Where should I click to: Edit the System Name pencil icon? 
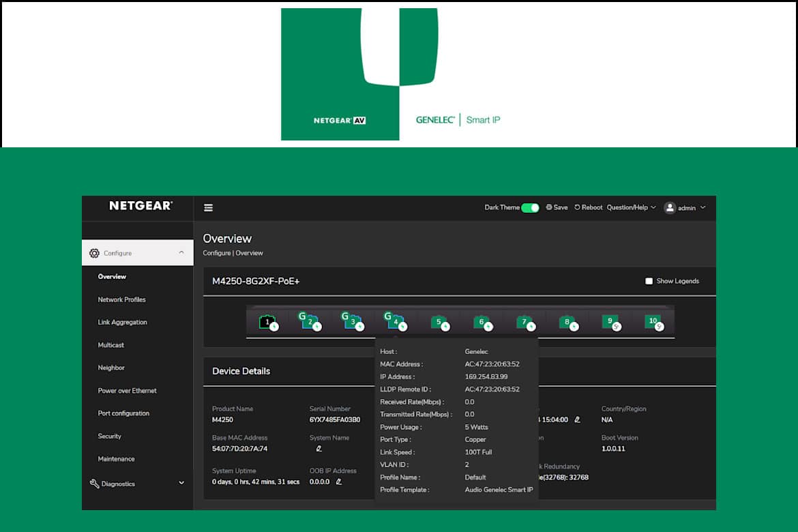tap(319, 449)
